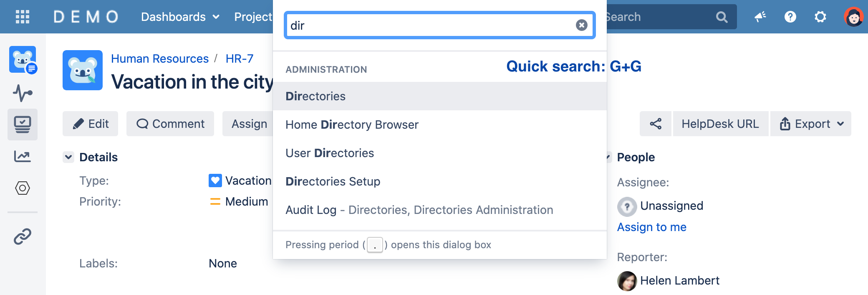Click the share issue icon button
This screenshot has height=295, width=868.
pos(656,124)
